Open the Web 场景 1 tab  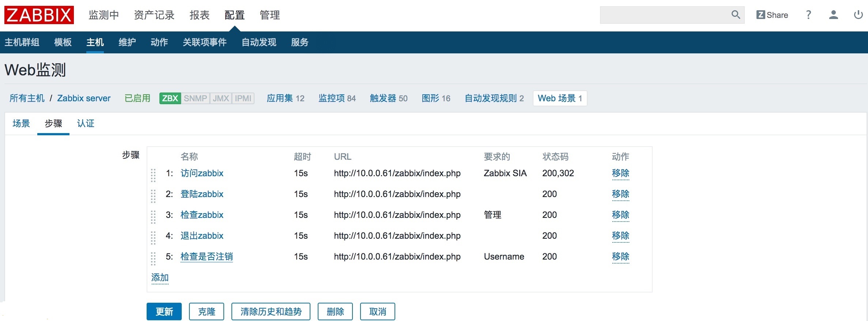pos(560,98)
